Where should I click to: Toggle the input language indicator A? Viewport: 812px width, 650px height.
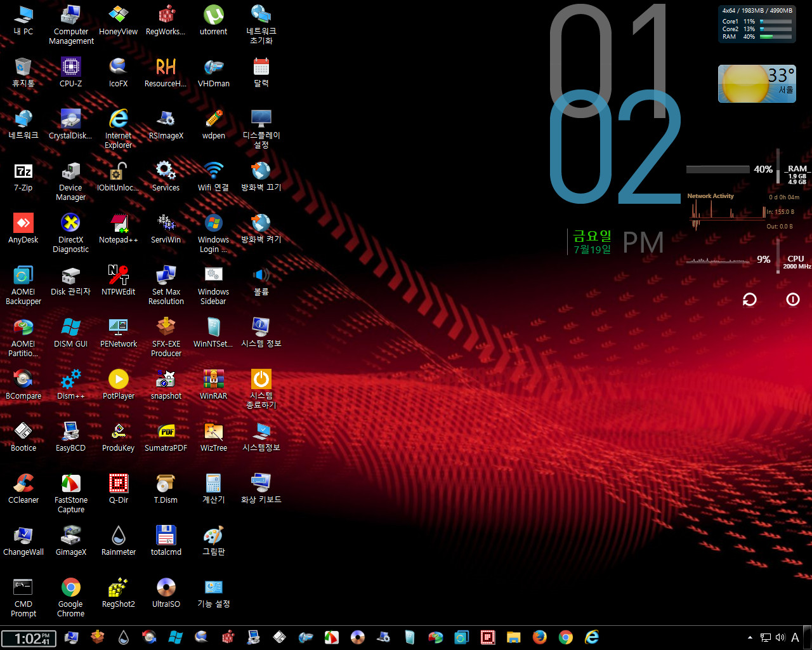(795, 638)
